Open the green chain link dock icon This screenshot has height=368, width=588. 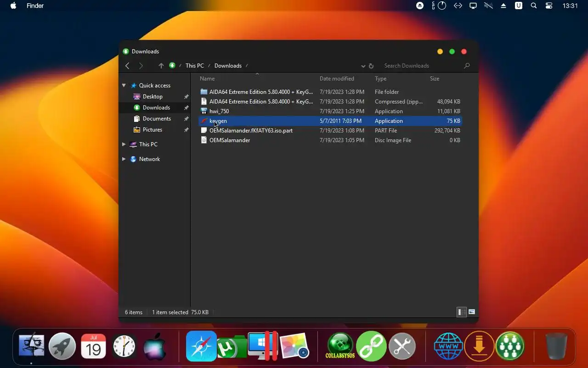pos(371,346)
